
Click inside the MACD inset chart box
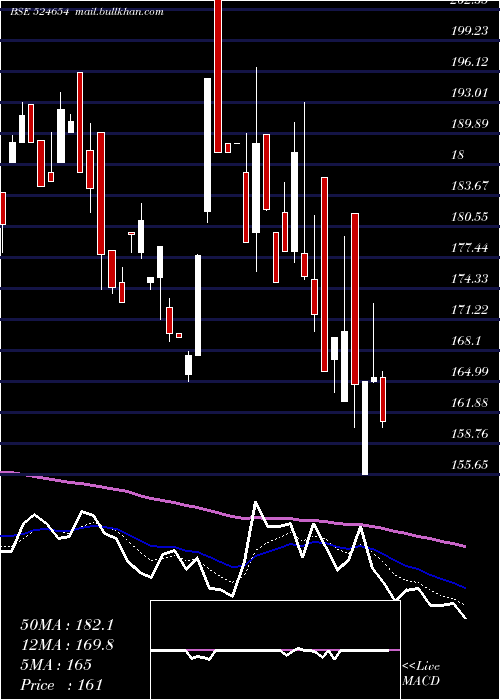click(x=275, y=650)
